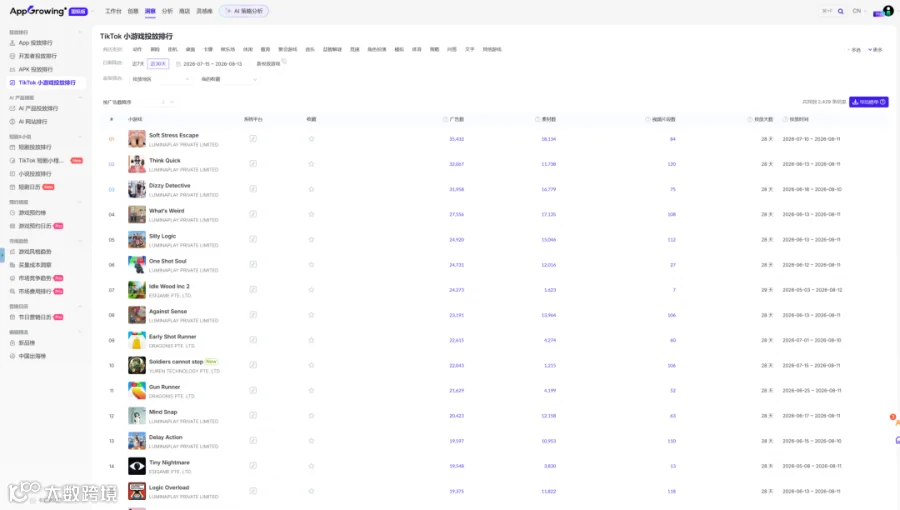Add One Shot Soul to favorites star
900x510 pixels.
point(311,264)
